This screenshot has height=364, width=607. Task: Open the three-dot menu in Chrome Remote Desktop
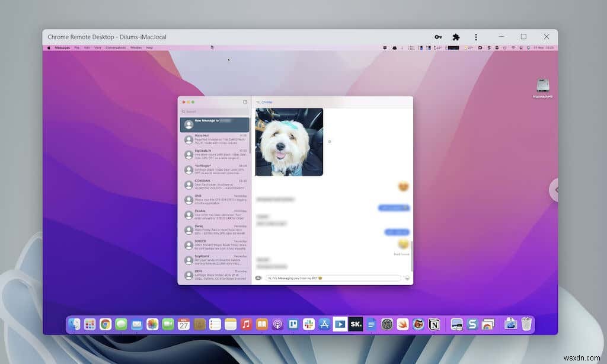point(476,37)
